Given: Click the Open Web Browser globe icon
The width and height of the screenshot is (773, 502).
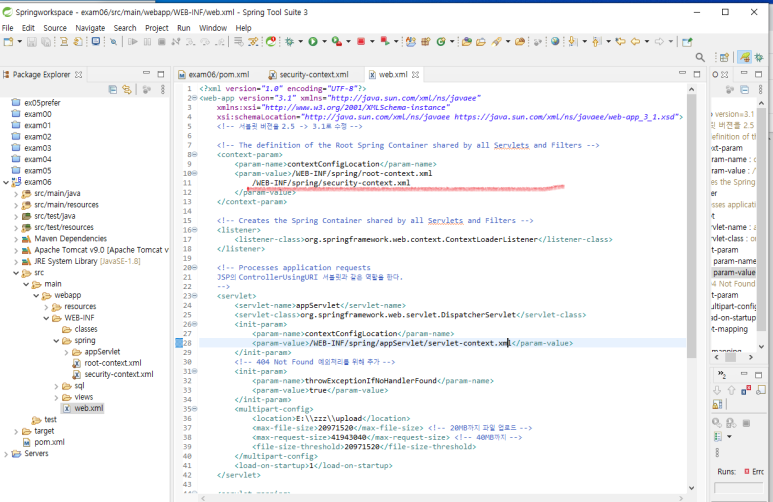Looking at the screenshot, I should (555, 41).
